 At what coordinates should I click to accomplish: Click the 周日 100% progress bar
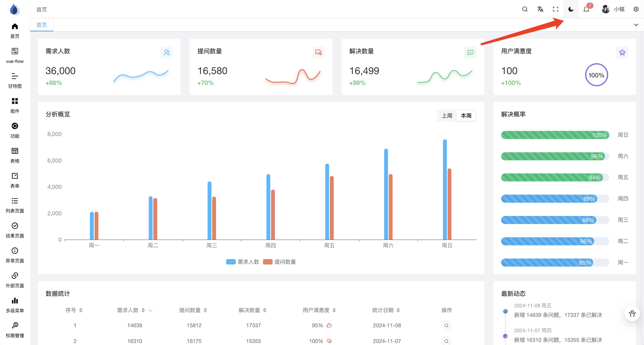click(555, 135)
